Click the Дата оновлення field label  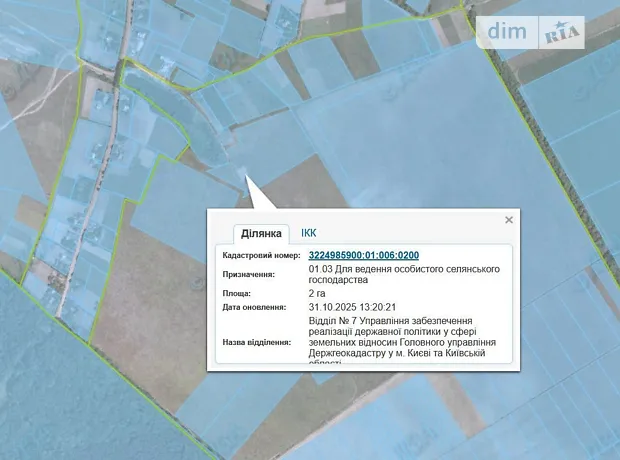pos(255,308)
